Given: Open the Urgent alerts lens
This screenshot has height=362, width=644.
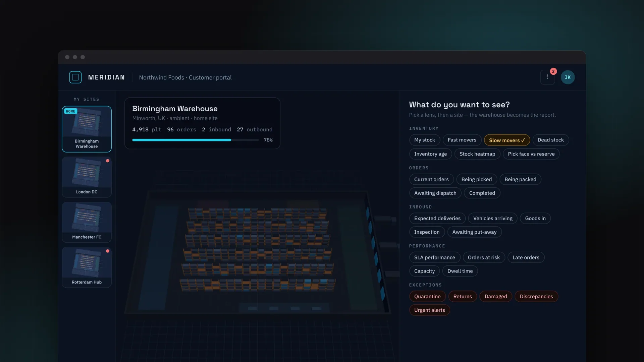Looking at the screenshot, I should [429, 310].
